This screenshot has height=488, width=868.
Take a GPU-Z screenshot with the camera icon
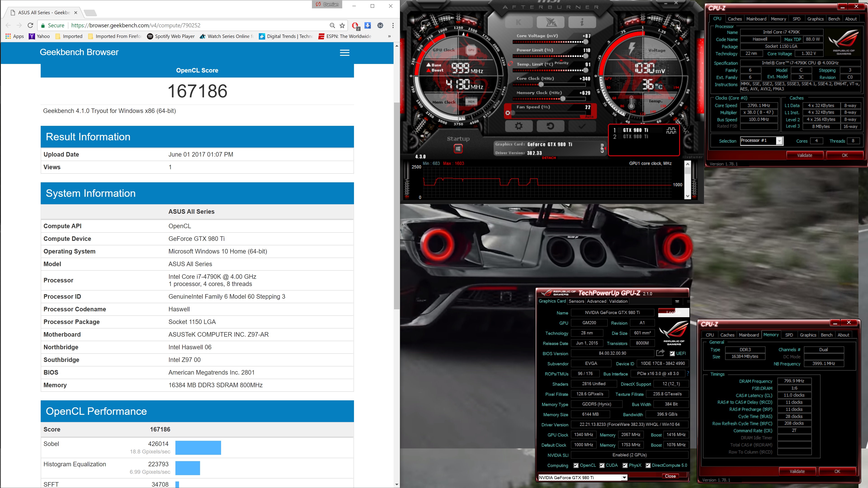(677, 301)
